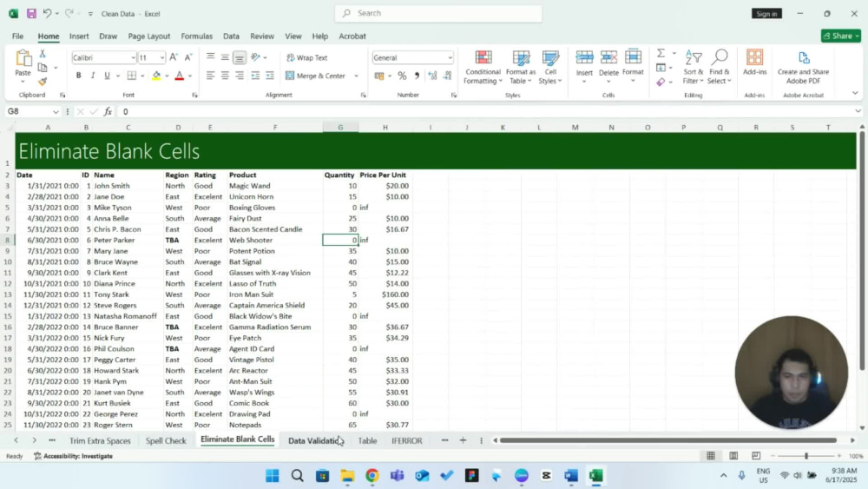Increase font size with the larger A
868x489 pixels.
[174, 57]
